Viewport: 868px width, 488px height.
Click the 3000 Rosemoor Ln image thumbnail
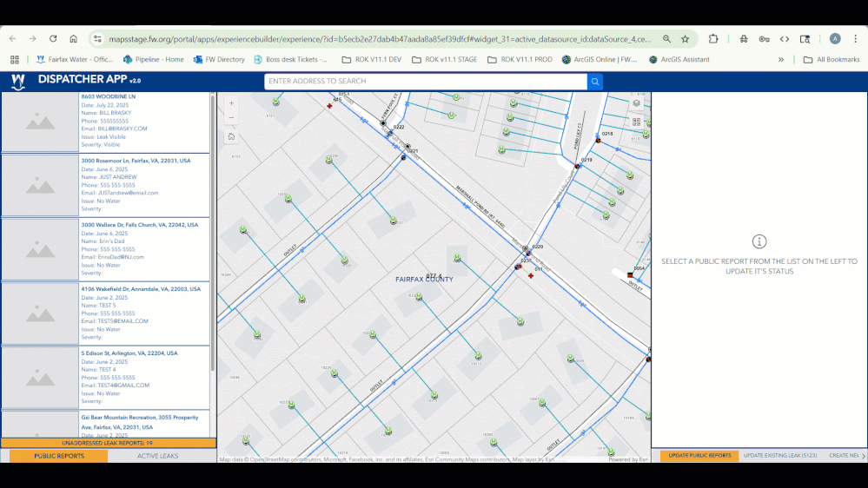tap(40, 185)
